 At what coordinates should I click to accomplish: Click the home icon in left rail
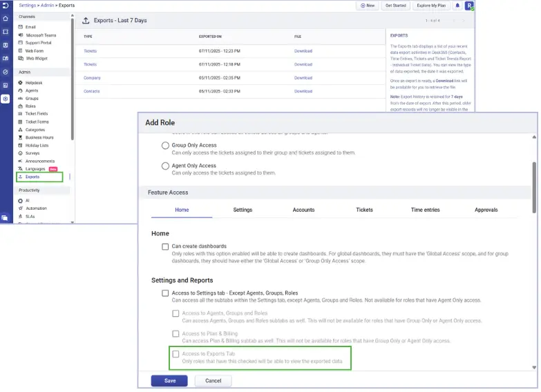6,18
